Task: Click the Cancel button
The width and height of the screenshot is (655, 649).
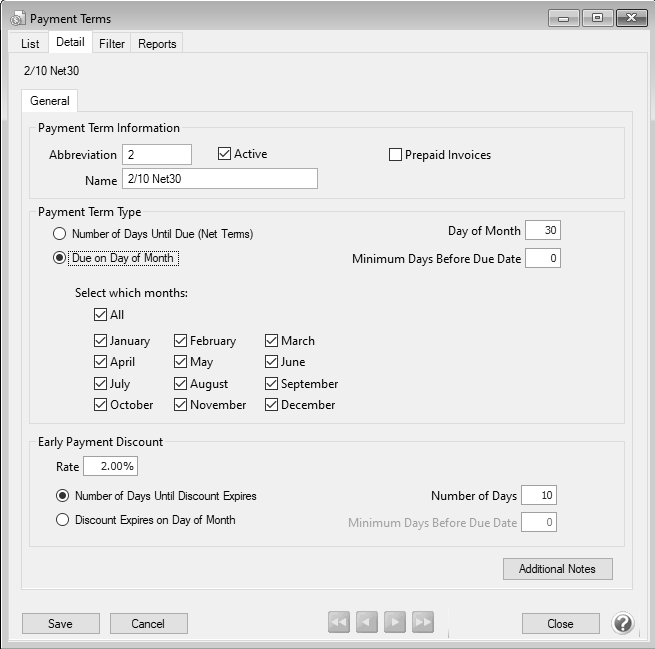Action: [x=147, y=623]
